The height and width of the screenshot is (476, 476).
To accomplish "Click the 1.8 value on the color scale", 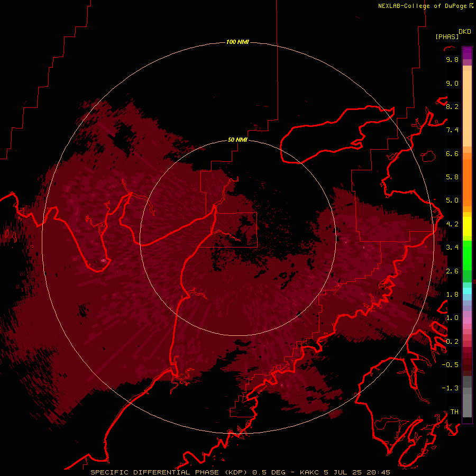I will pyautogui.click(x=452, y=295).
